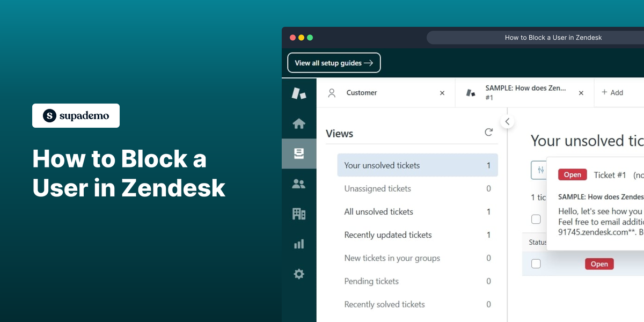Close the SAMPLE ticket #1 tab

coord(581,93)
